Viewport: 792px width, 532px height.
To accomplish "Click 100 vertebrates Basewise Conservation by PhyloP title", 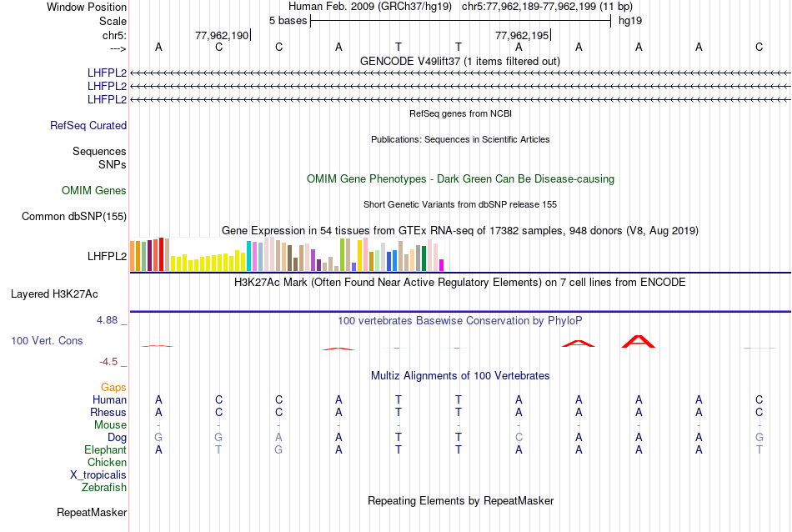I will (460, 321).
